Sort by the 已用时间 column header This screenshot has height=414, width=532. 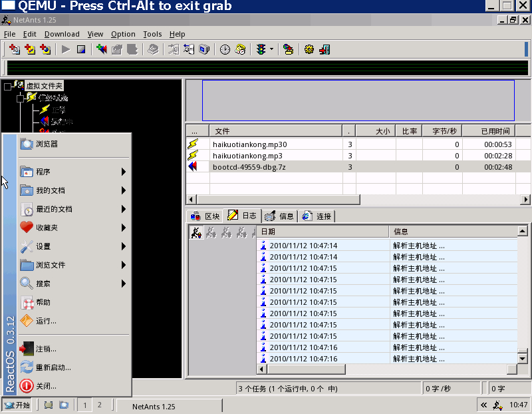(489, 131)
